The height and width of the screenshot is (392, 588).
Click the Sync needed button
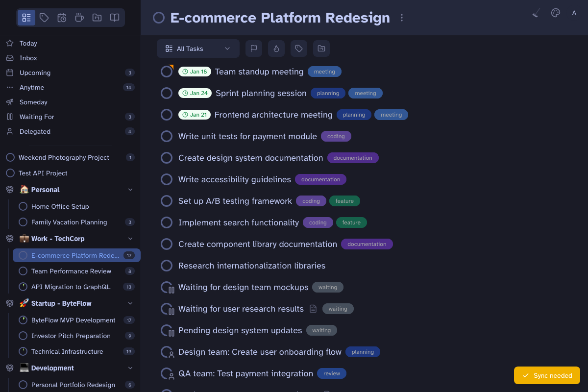(547, 375)
